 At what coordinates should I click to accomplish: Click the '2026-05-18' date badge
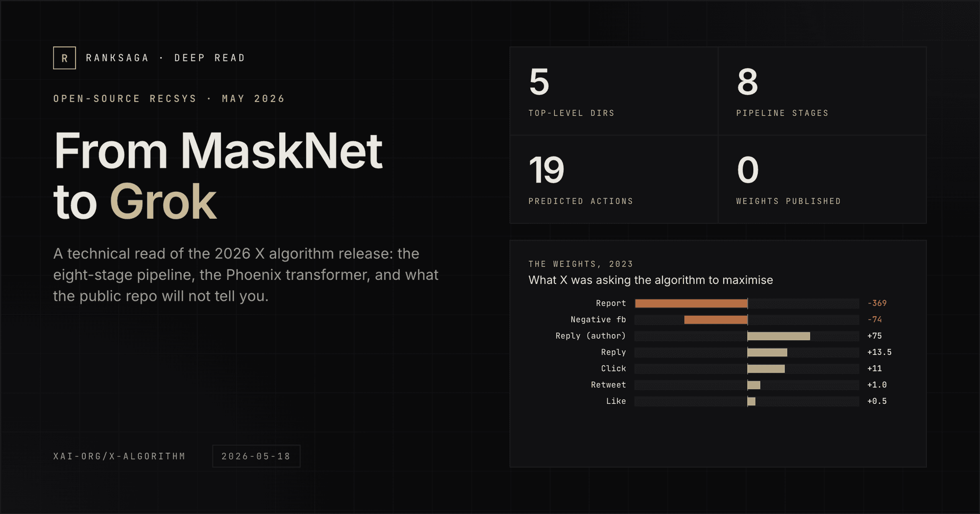256,456
